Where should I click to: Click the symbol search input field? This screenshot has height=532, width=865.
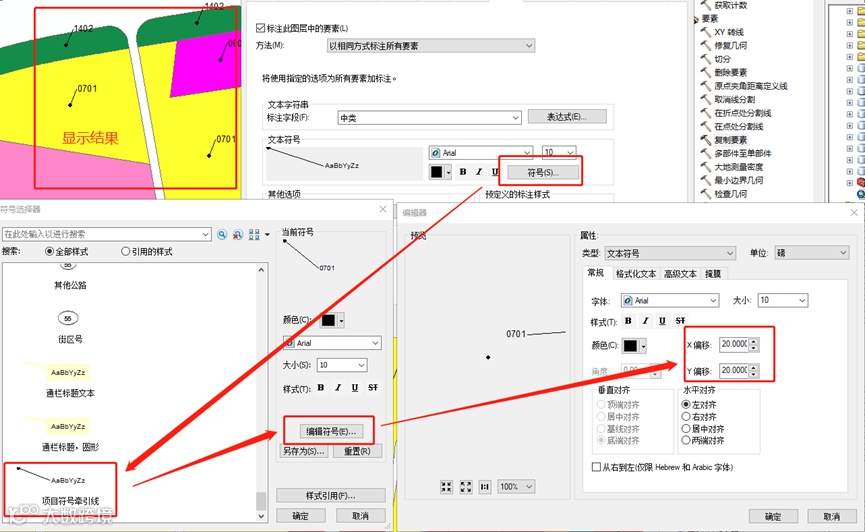click(106, 234)
